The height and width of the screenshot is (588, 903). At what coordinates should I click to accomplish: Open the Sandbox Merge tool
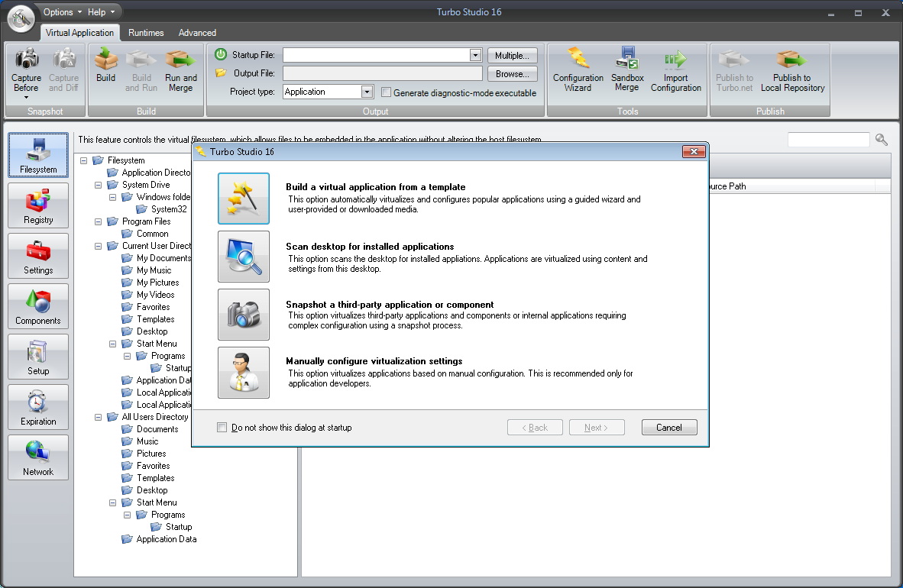pyautogui.click(x=627, y=70)
